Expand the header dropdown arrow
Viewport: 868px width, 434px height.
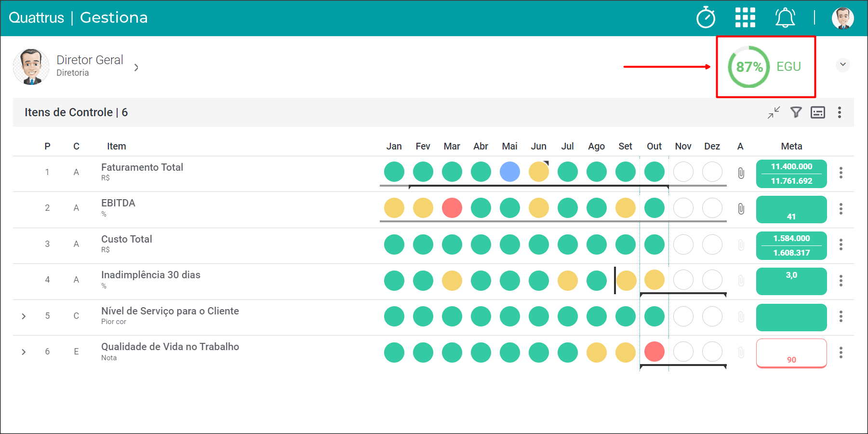tap(842, 65)
